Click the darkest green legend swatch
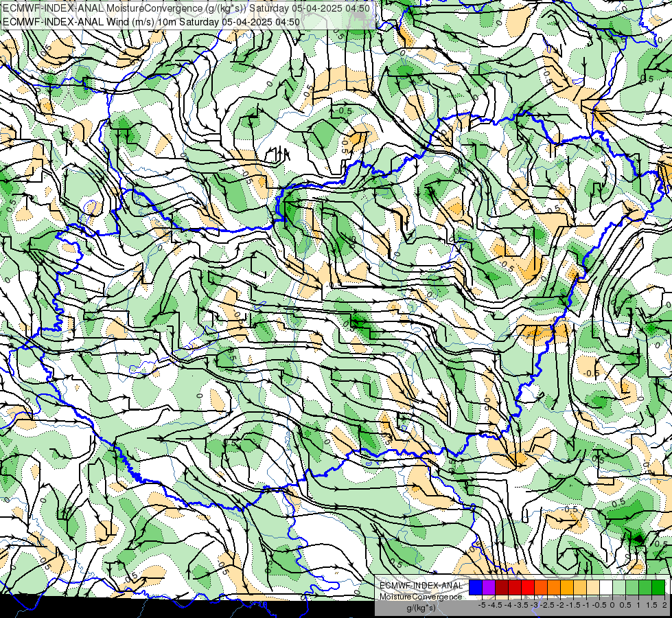The height and width of the screenshot is (618, 672). click(658, 588)
